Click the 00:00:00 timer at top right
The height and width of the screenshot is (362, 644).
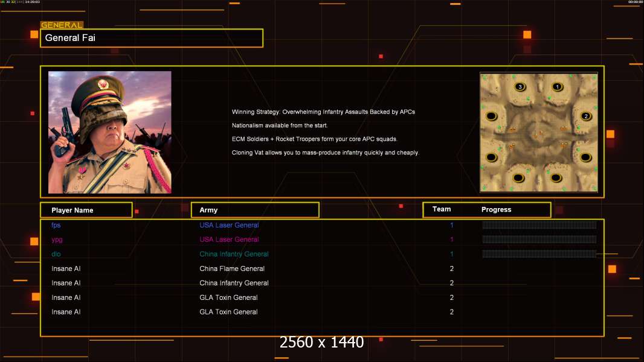635,2
